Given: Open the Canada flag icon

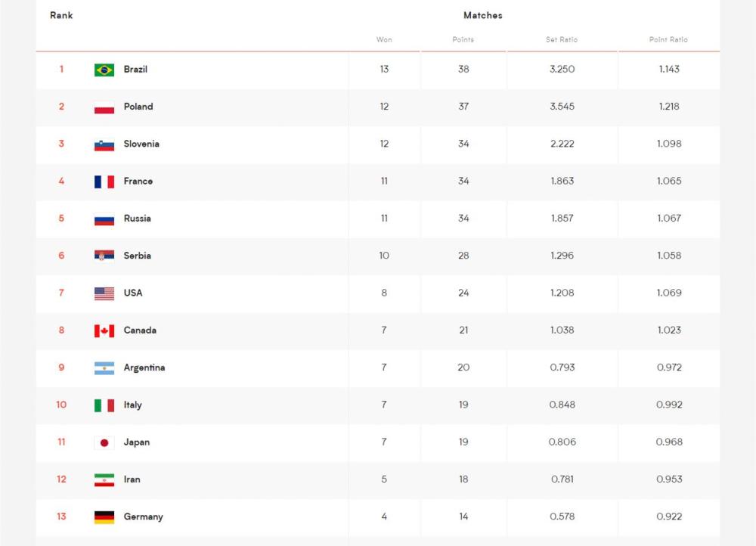Looking at the screenshot, I should 104,331.
